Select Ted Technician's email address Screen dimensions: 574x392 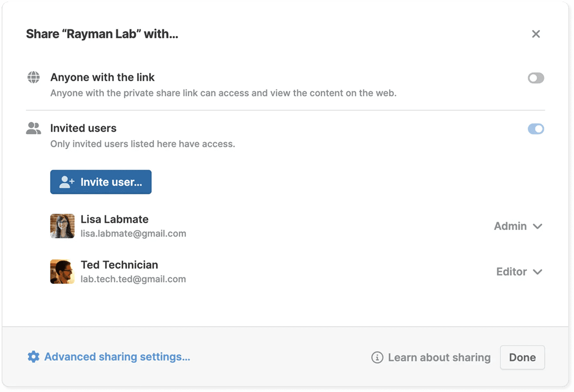tap(133, 279)
